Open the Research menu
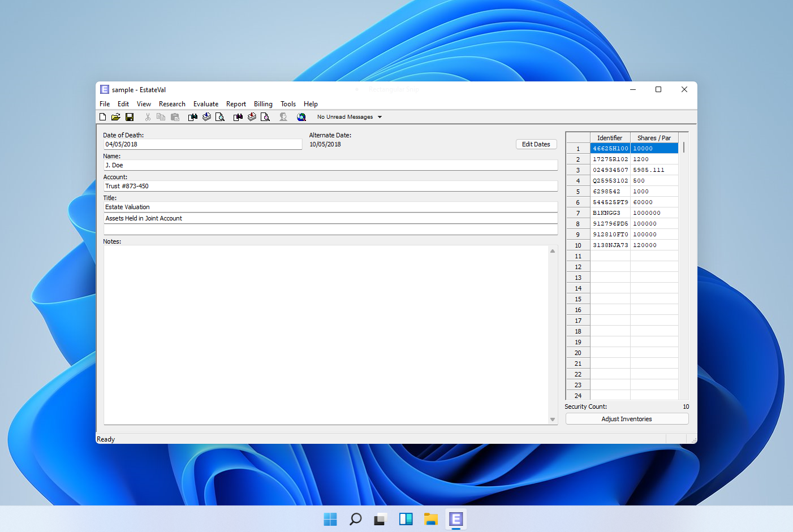The width and height of the screenshot is (793, 532). (172, 103)
